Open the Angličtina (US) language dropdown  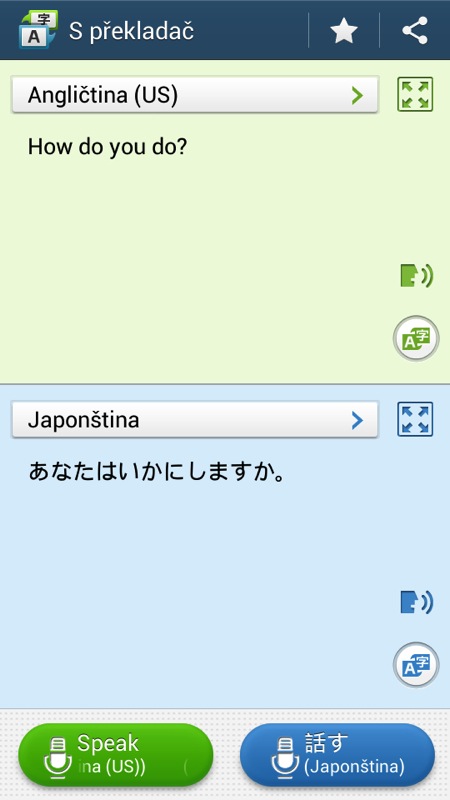tap(194, 95)
